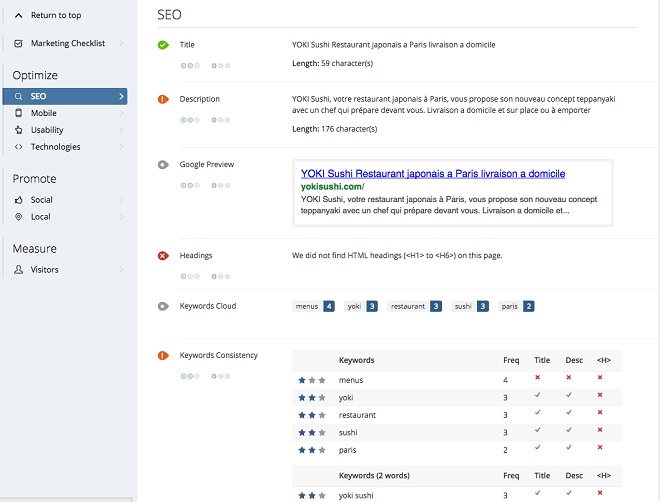
Task: Expand the Usability section chevron
Action: point(121,130)
